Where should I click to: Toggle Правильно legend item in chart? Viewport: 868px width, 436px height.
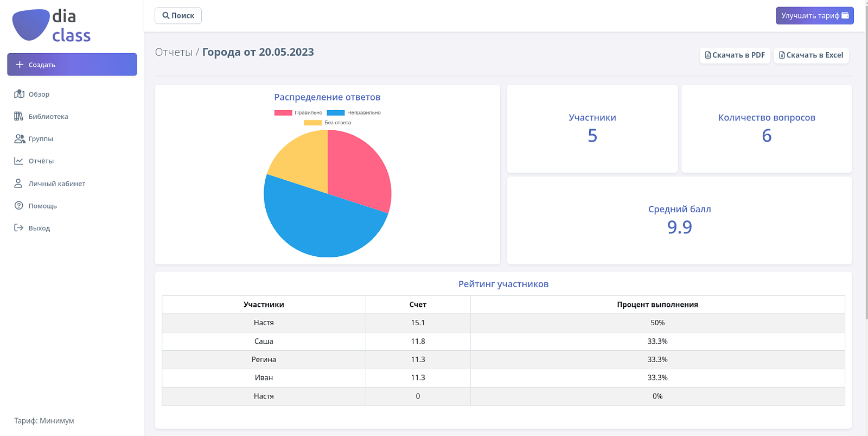click(x=298, y=113)
